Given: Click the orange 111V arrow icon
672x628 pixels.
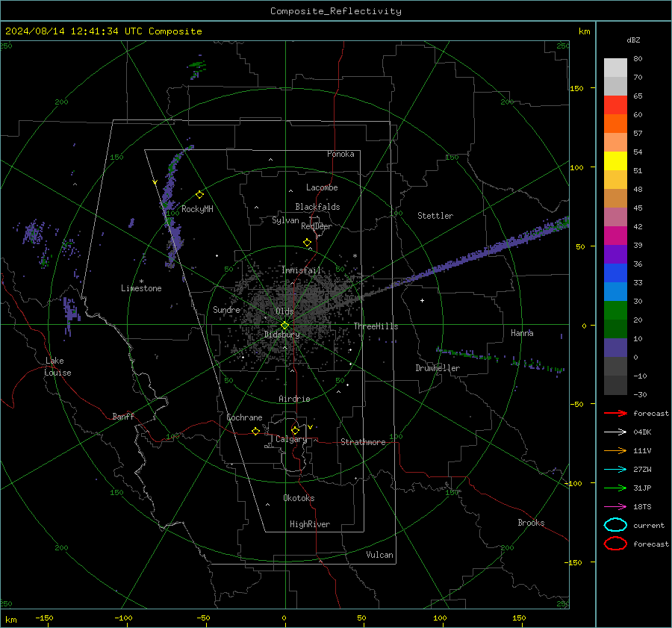Looking at the screenshot, I should point(615,450).
